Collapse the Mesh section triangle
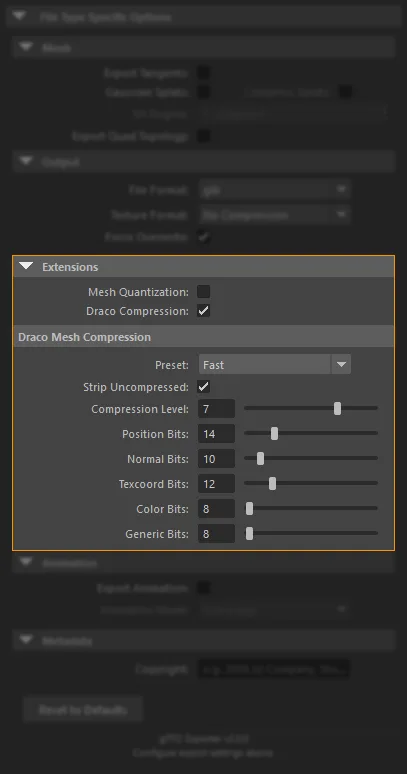The width and height of the screenshot is (407, 774). coord(26,47)
